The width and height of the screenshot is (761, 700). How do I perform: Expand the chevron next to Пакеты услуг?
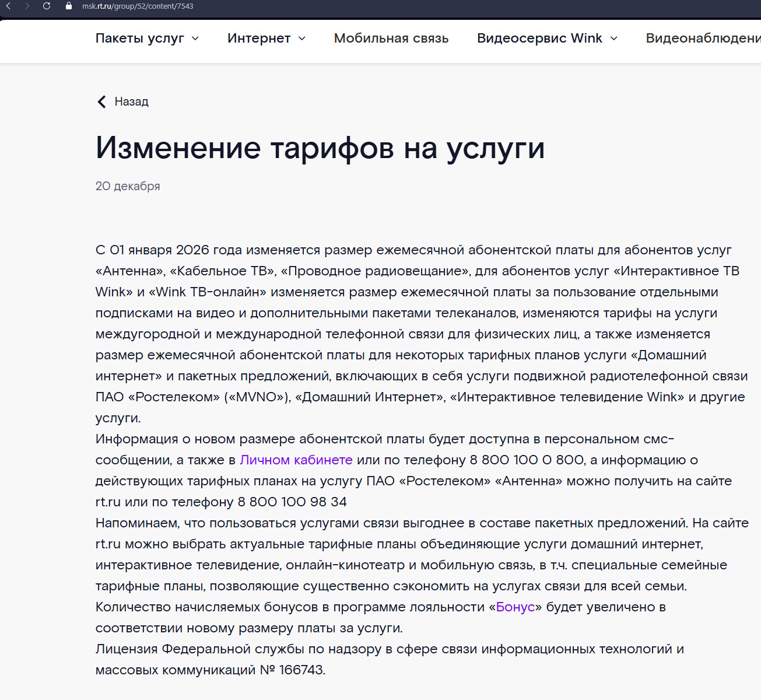[x=195, y=38]
